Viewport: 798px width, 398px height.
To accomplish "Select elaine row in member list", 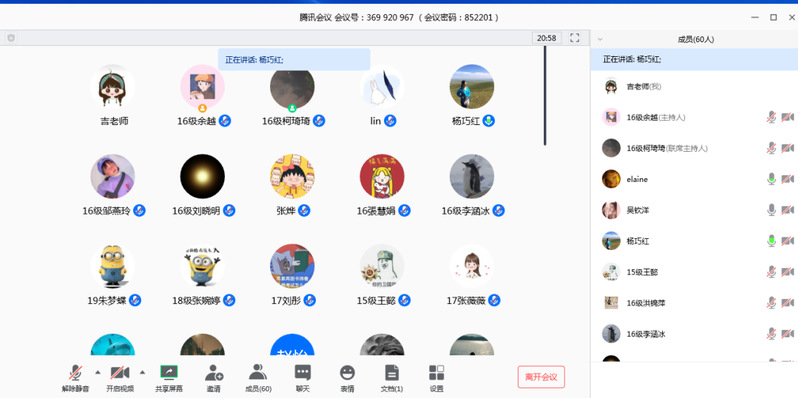I will click(694, 179).
